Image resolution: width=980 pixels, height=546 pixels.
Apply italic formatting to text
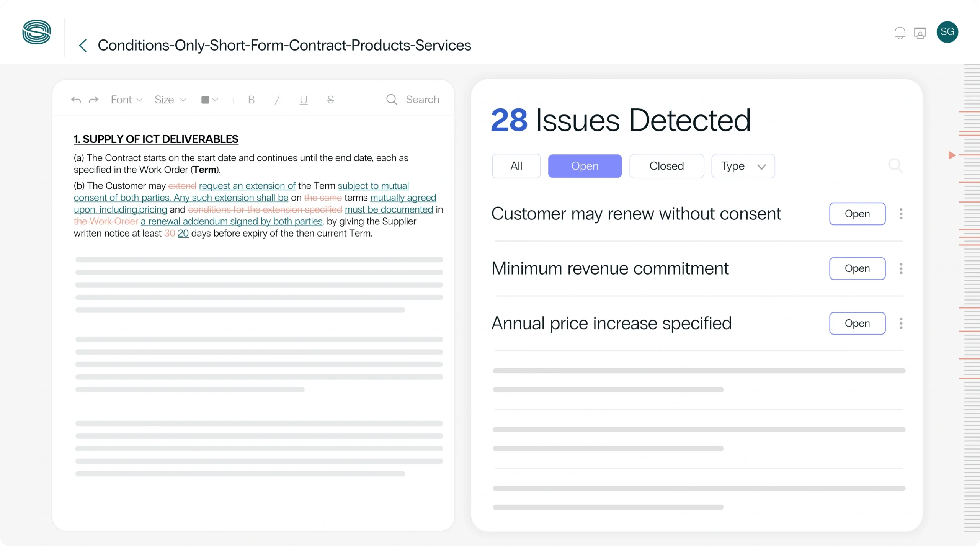pyautogui.click(x=277, y=100)
